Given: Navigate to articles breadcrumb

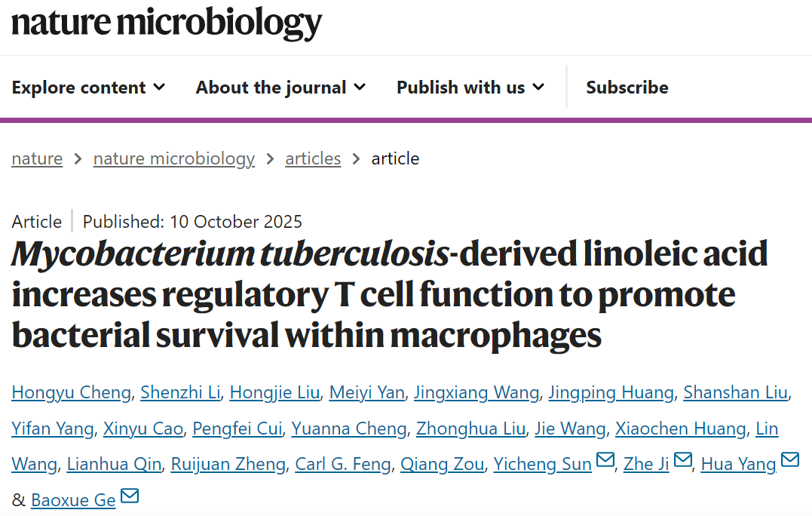Looking at the screenshot, I should tap(313, 158).
